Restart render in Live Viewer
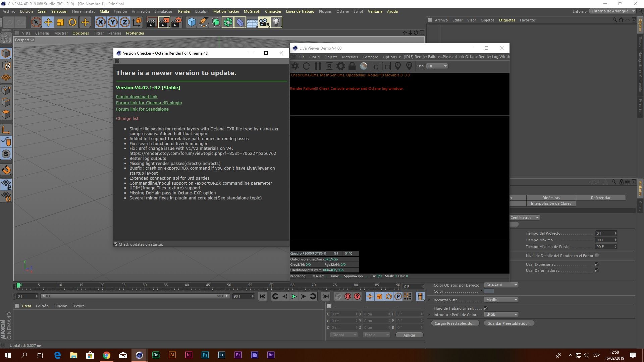 point(307,66)
